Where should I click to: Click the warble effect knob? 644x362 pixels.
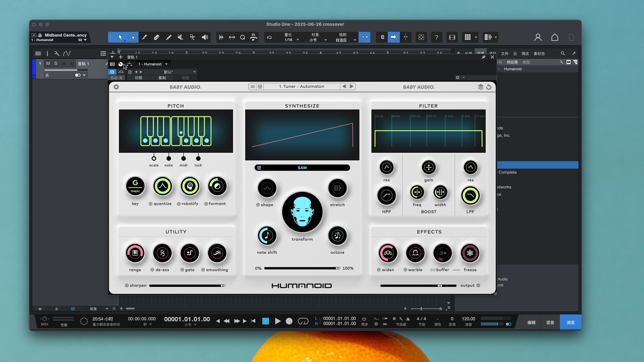415,253
